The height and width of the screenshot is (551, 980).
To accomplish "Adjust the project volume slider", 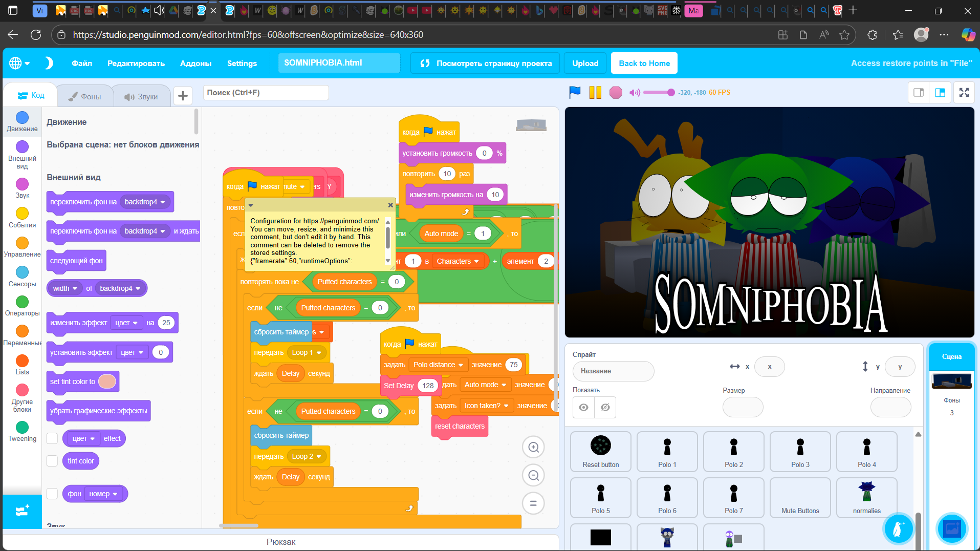I will [659, 93].
